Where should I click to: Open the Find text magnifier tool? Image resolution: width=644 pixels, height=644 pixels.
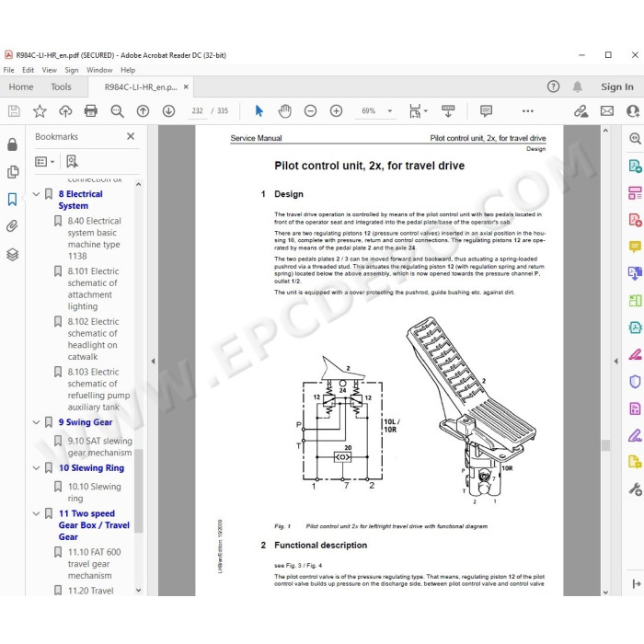click(x=117, y=111)
